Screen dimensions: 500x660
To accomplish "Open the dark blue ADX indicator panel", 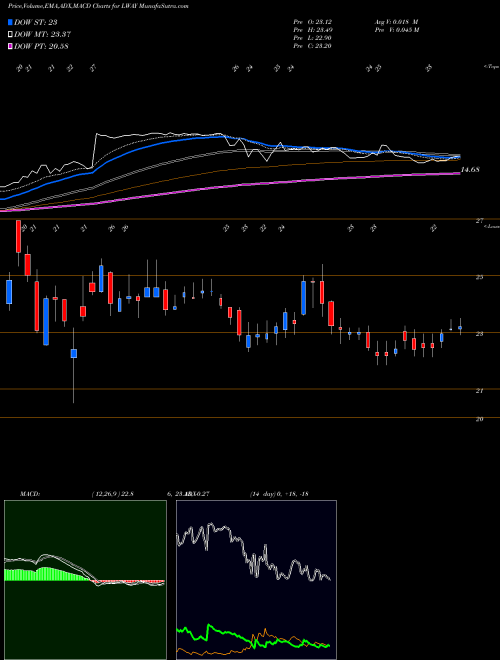I will click(x=256, y=580).
